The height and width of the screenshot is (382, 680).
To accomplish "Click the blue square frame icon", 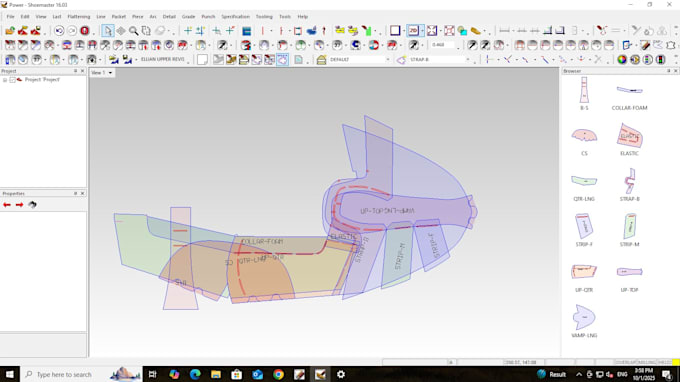I will click(395, 30).
